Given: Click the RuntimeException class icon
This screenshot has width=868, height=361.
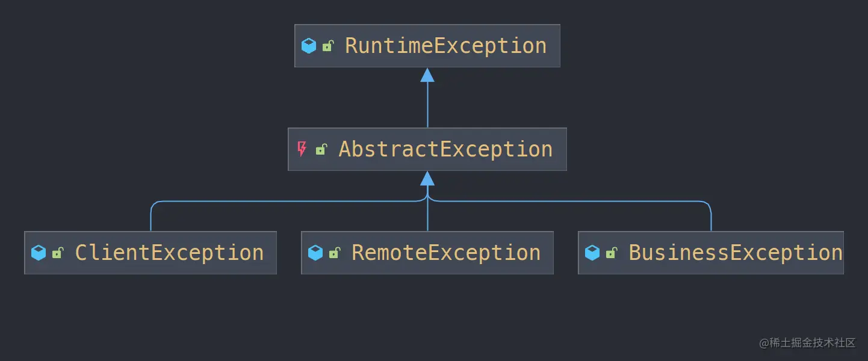Looking at the screenshot, I should (309, 46).
